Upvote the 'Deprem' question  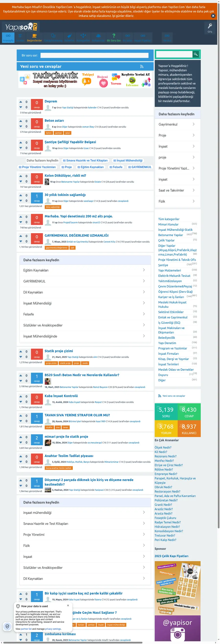[21, 102]
